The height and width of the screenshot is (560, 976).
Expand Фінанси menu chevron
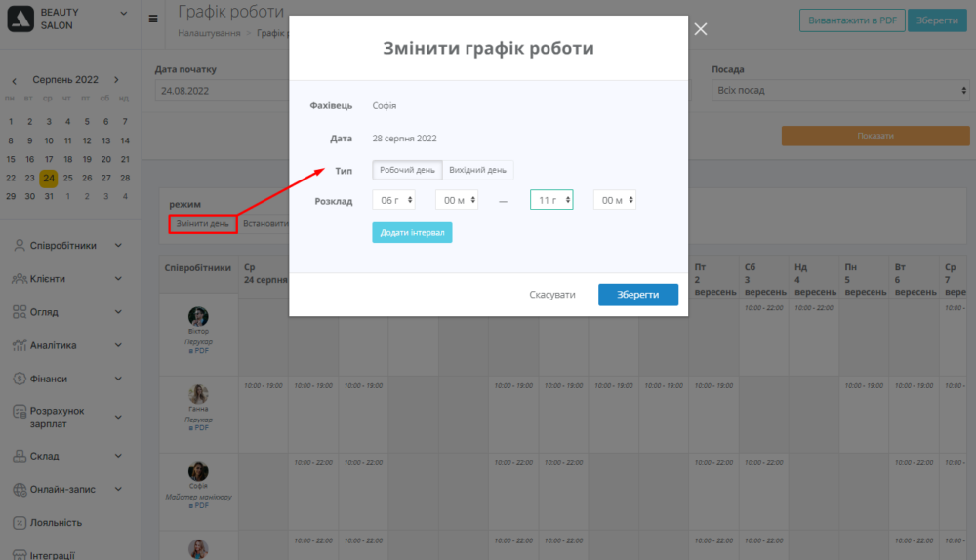118,379
